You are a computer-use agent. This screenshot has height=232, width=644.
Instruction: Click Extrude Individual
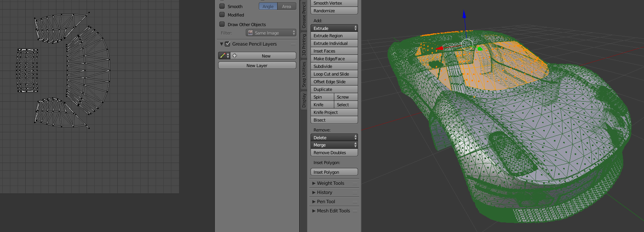click(x=334, y=43)
